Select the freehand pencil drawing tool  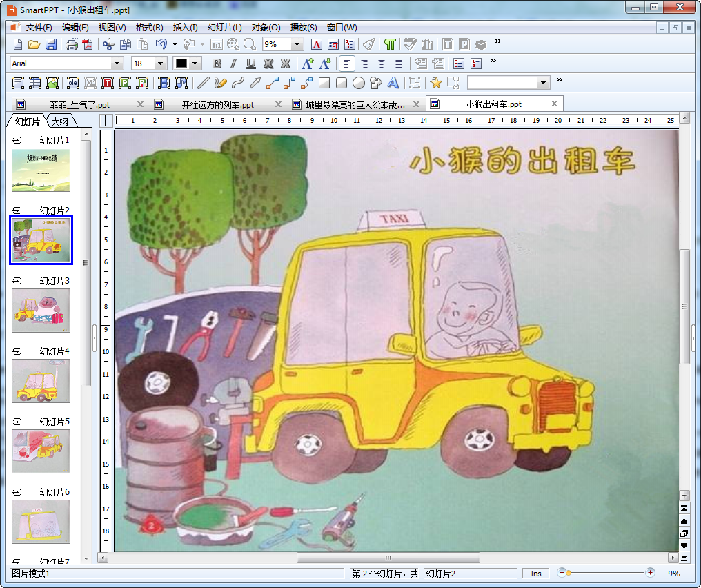pos(220,83)
